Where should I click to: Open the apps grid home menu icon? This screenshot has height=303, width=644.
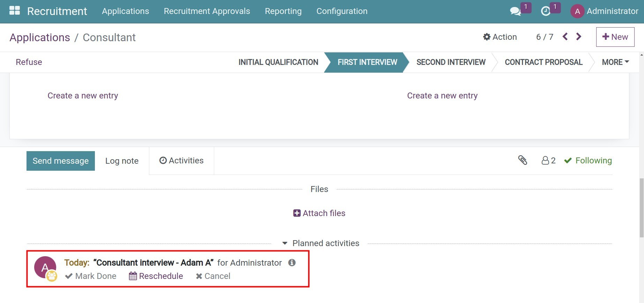click(x=14, y=11)
